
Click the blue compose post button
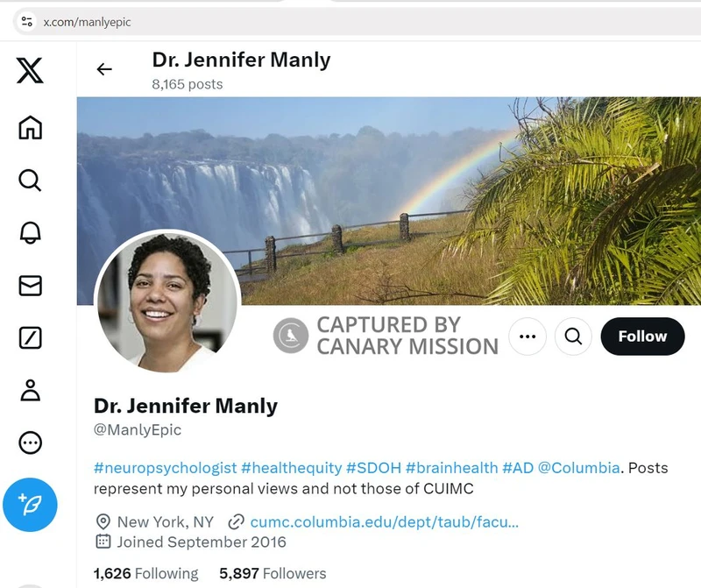(x=30, y=505)
